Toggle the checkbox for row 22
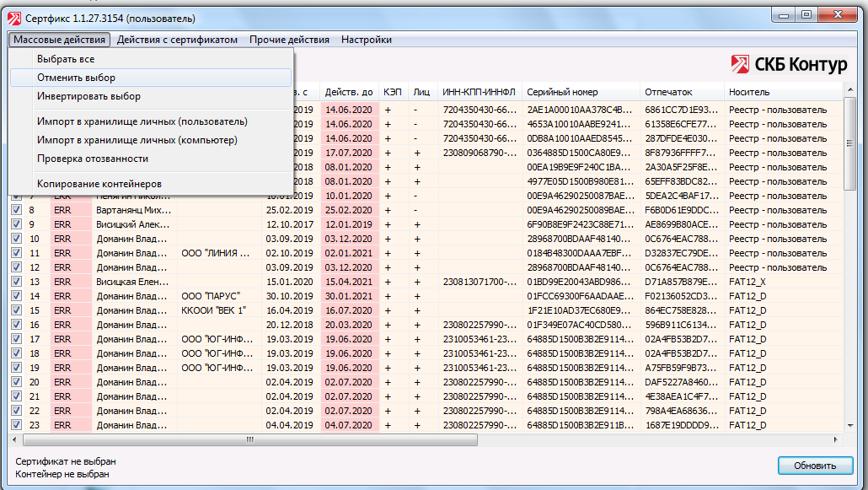Screen dimensions: 868x490 (17, 411)
